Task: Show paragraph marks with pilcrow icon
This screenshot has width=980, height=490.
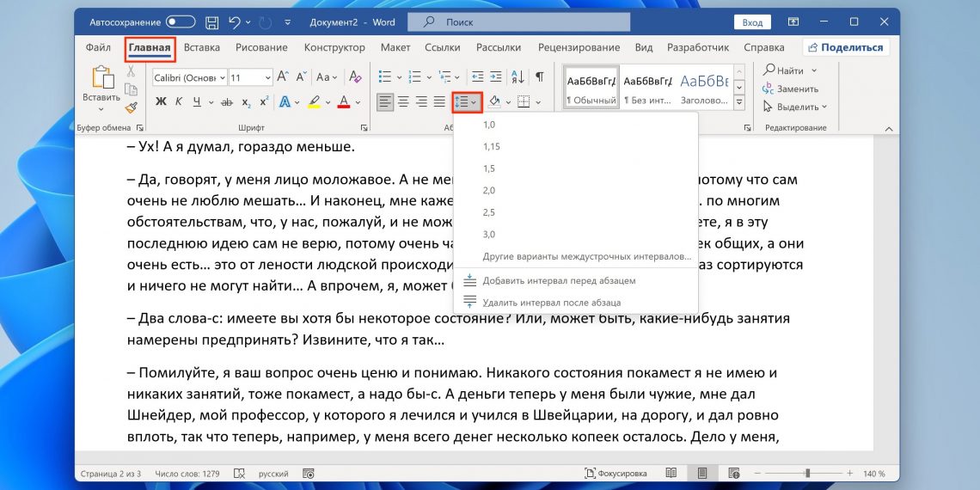Action: coord(540,77)
